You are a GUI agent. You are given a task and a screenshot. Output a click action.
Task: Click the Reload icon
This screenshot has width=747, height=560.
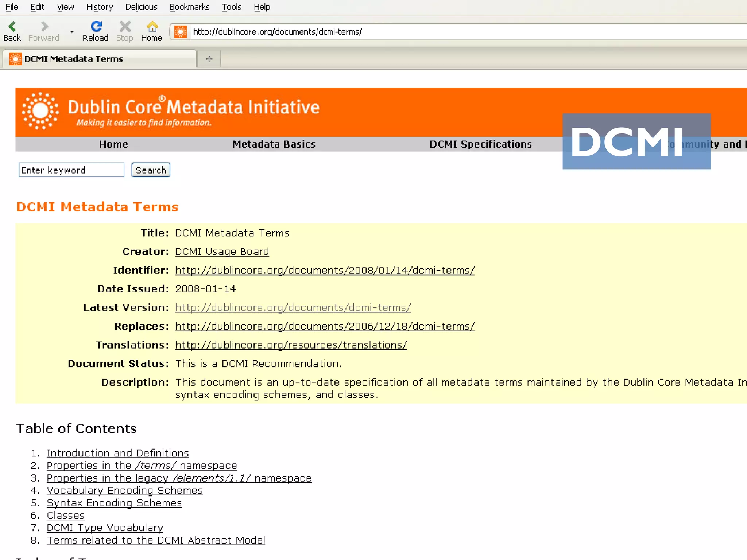coord(96,26)
